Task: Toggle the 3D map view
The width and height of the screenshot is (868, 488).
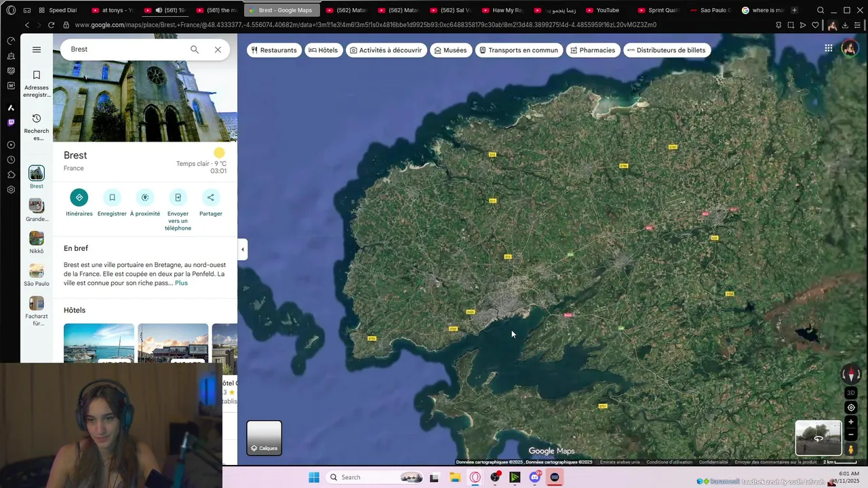Action: point(851,393)
